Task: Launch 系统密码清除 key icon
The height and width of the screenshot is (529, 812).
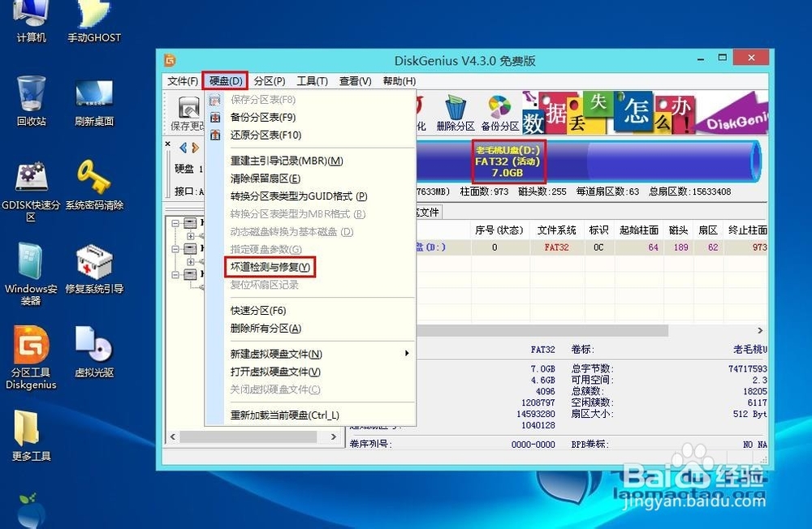Action: [94, 185]
